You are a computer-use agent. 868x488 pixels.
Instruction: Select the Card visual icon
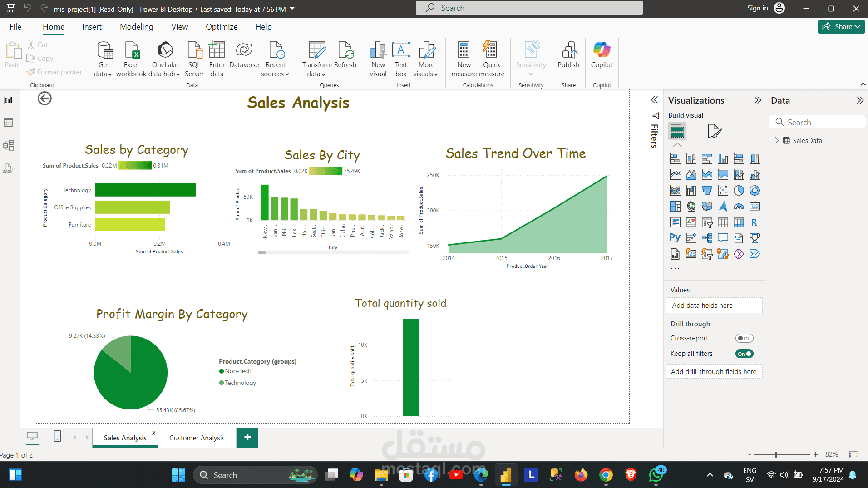755,207
